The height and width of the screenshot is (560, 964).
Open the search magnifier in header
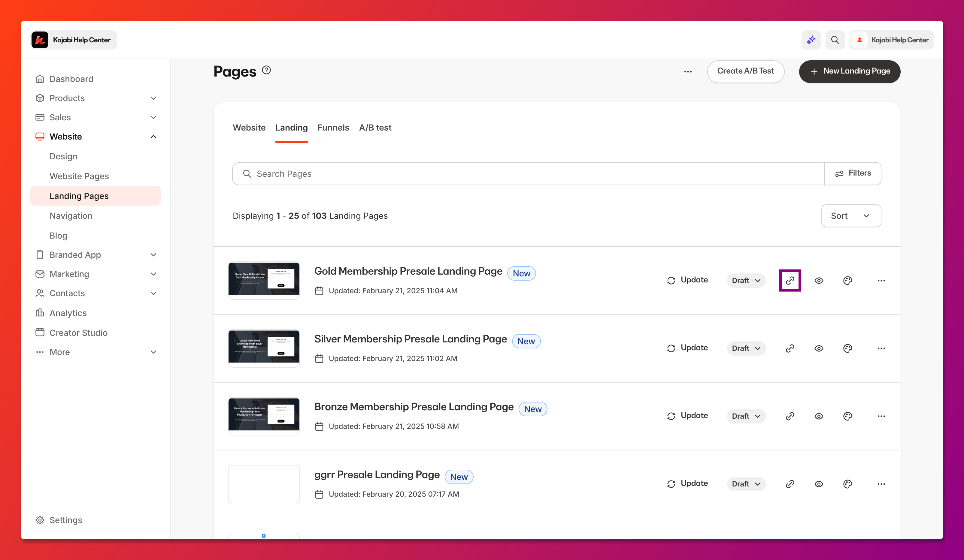point(835,40)
